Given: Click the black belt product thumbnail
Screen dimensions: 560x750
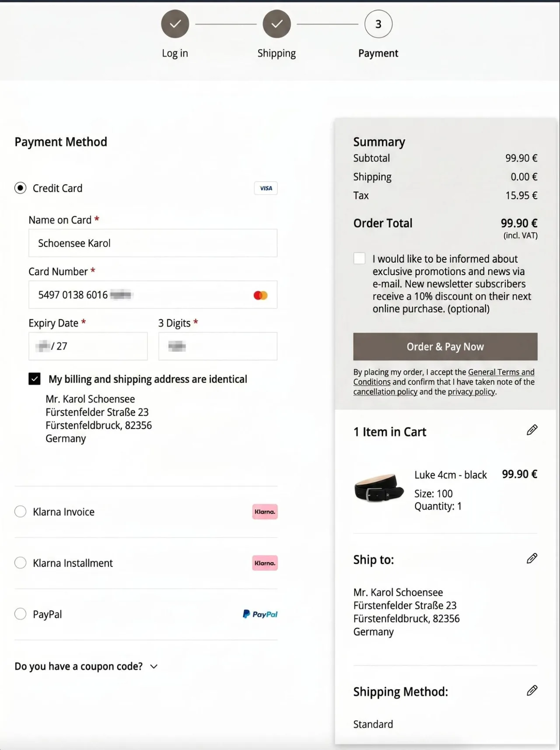Looking at the screenshot, I should coord(379,487).
